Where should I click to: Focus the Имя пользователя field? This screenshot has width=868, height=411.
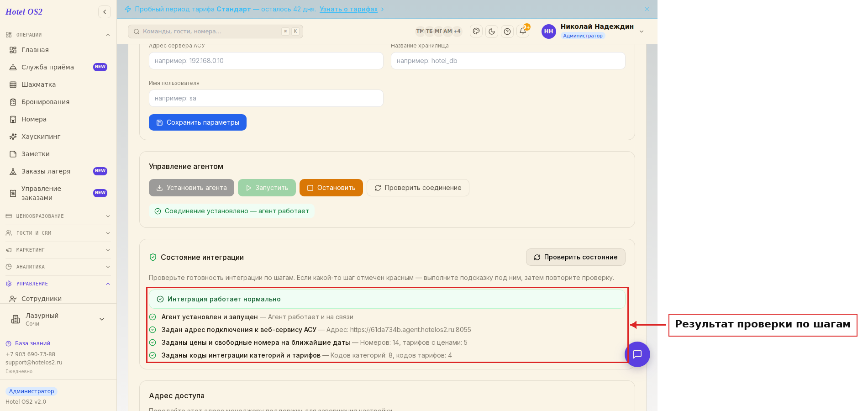(x=266, y=98)
